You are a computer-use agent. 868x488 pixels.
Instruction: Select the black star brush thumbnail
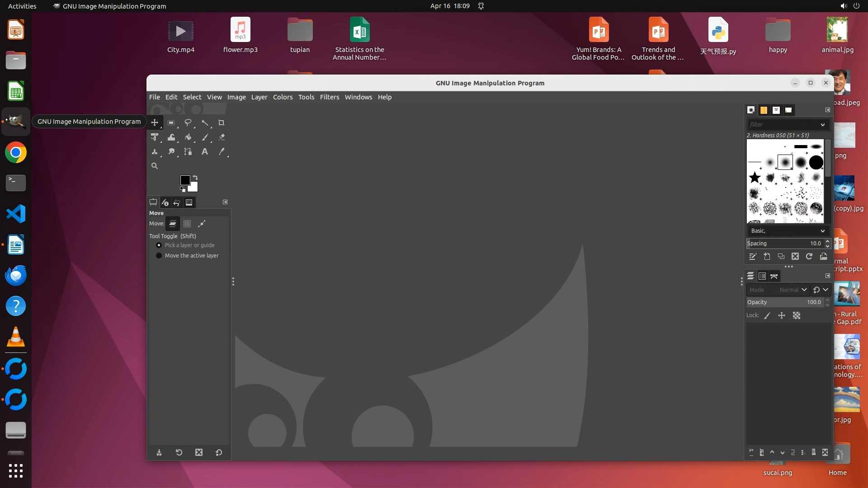click(x=755, y=178)
